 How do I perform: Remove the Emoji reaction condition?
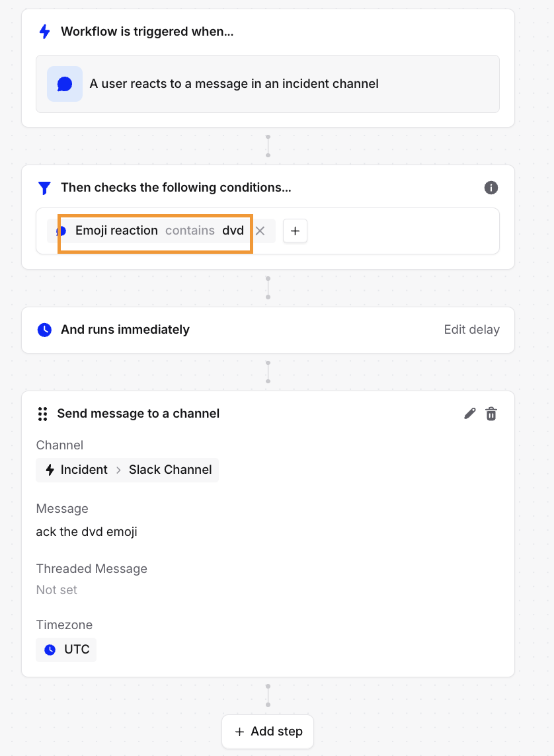click(260, 231)
